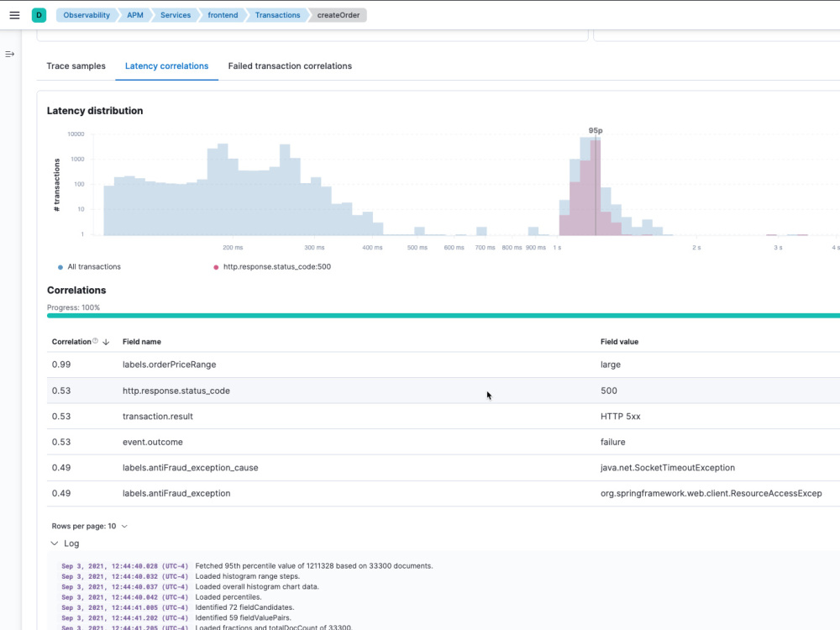Open the frontend breadcrumb
The height and width of the screenshot is (630, 840).
pos(223,15)
